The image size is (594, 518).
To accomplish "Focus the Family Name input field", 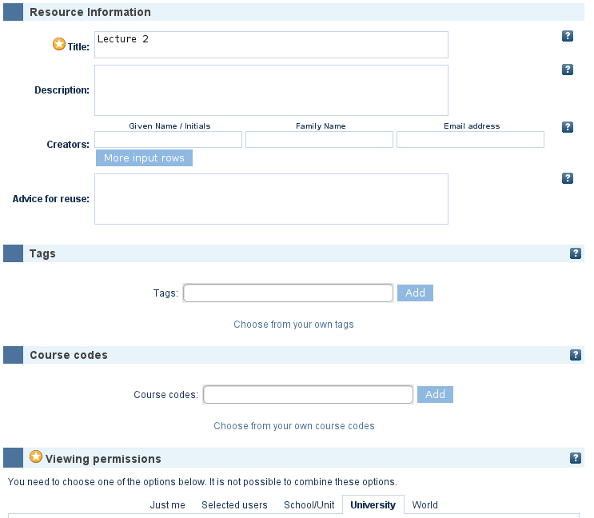I will tap(319, 139).
